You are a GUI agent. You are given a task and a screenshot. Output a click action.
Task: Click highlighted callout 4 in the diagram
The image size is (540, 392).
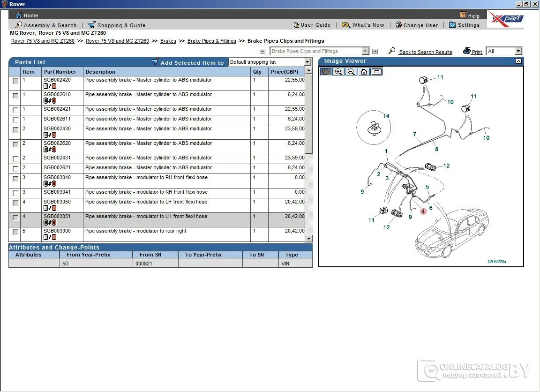[423, 211]
